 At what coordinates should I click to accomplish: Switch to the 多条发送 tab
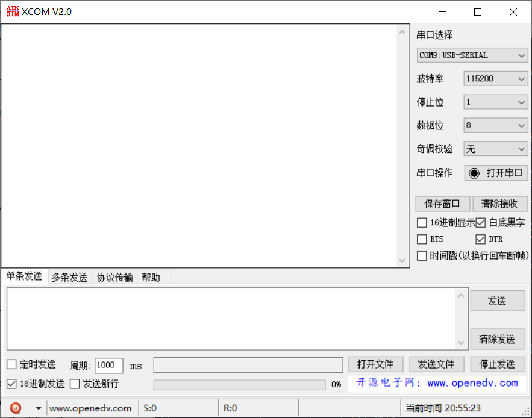[69, 277]
